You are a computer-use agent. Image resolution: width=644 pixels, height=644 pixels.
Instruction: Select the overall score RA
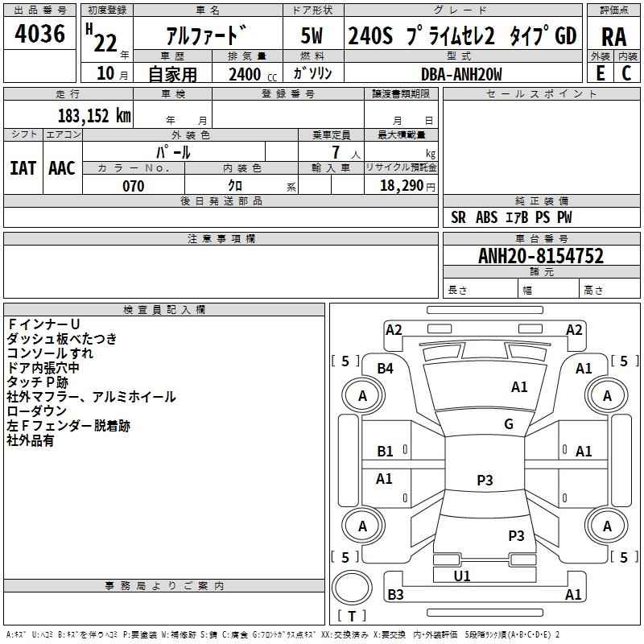tap(613, 37)
